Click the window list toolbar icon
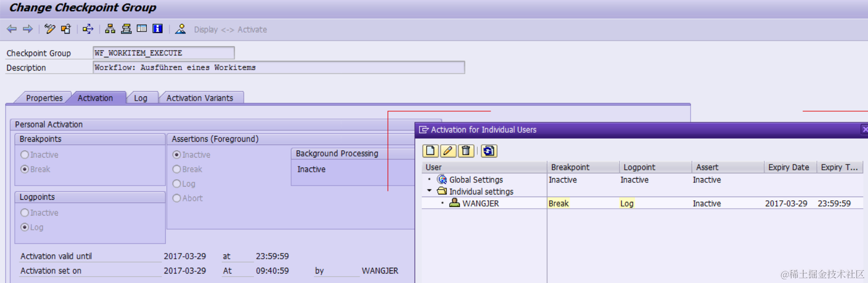The width and height of the screenshot is (868, 283). click(142, 28)
